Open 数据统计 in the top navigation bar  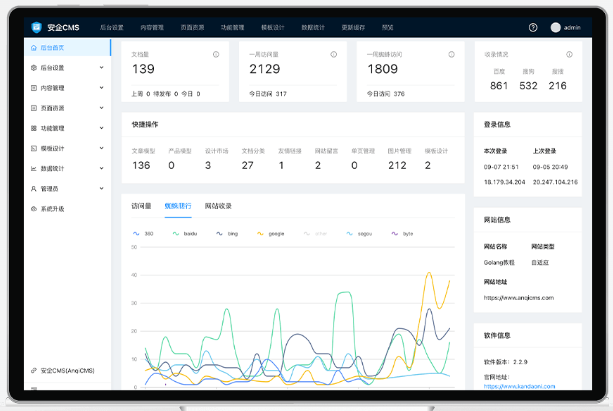313,27
